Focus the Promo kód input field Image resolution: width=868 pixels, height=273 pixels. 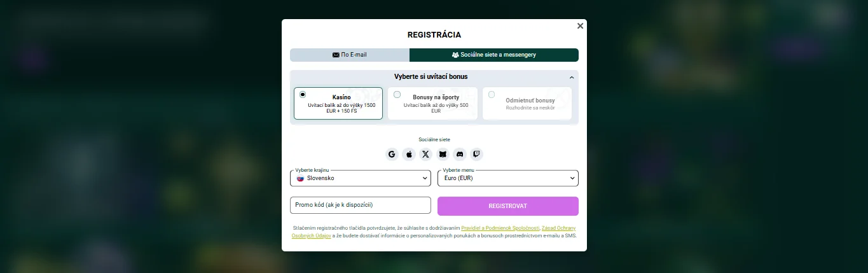click(360, 205)
